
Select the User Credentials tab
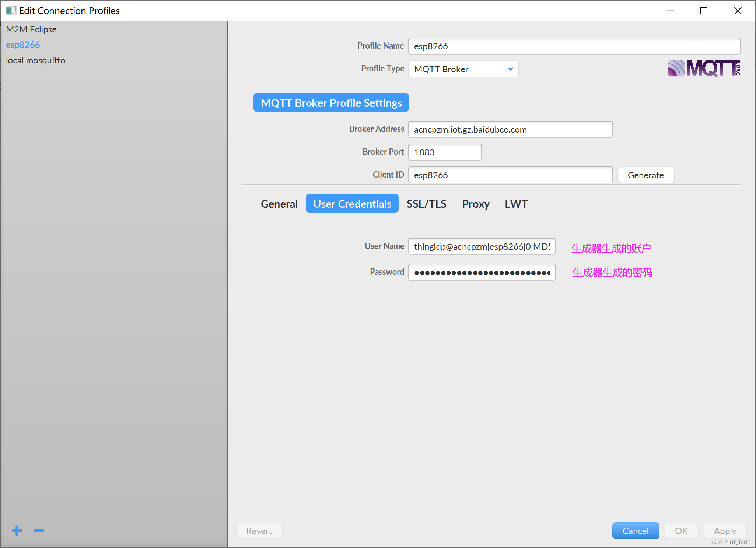[x=352, y=204]
